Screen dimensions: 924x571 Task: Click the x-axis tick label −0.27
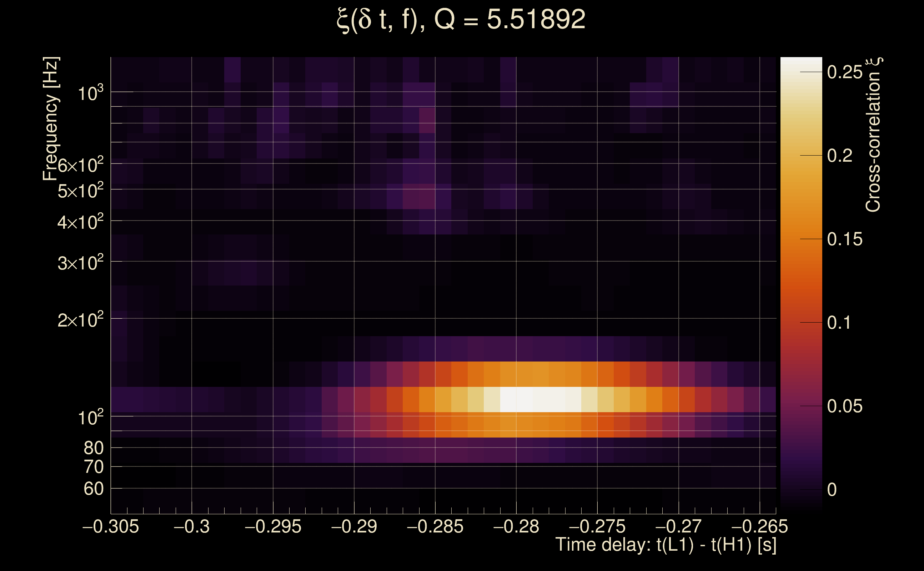678,526
